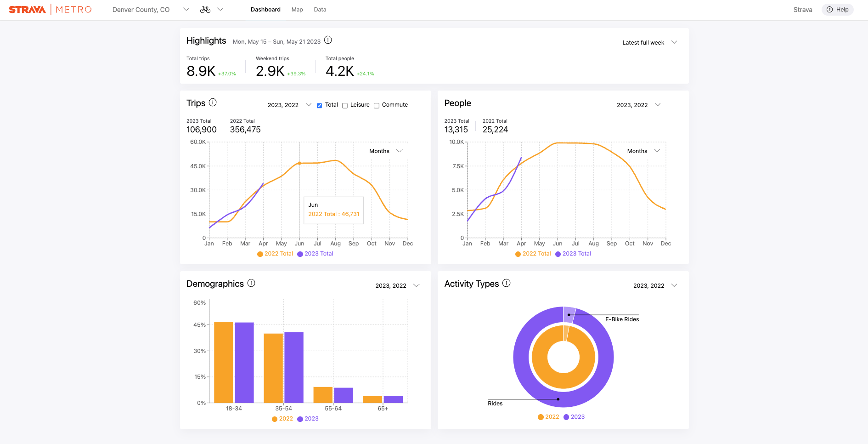Screen dimensions: 868x444
Task: Click the E-Bike Rides segment of the donut chart
Action: (x=569, y=314)
